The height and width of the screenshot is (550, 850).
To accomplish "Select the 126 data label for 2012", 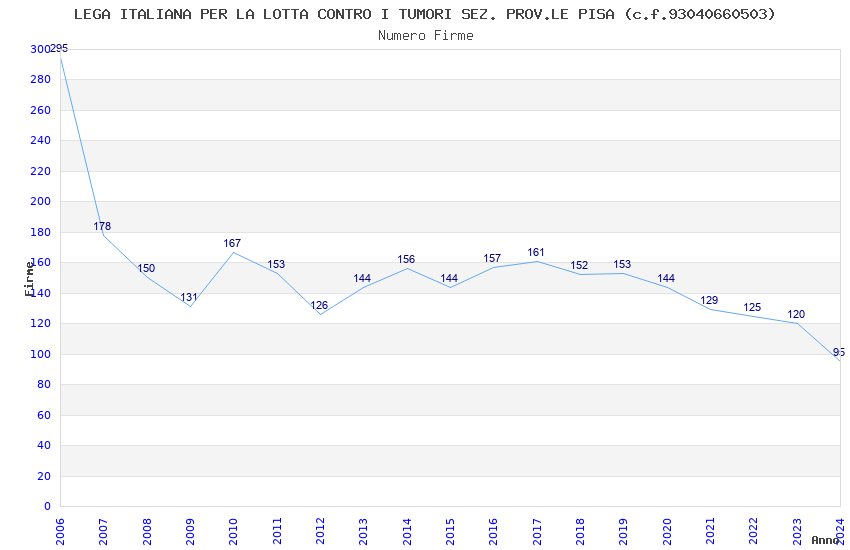I will pyautogui.click(x=319, y=305).
